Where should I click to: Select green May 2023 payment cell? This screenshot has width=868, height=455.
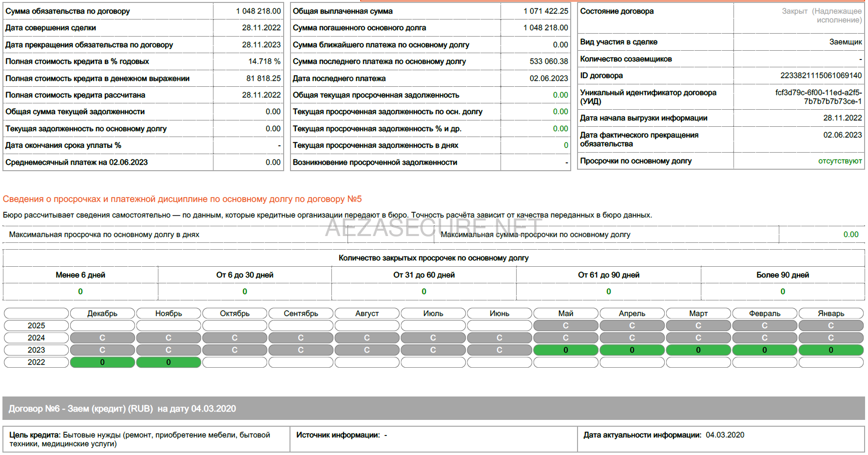[566, 350]
